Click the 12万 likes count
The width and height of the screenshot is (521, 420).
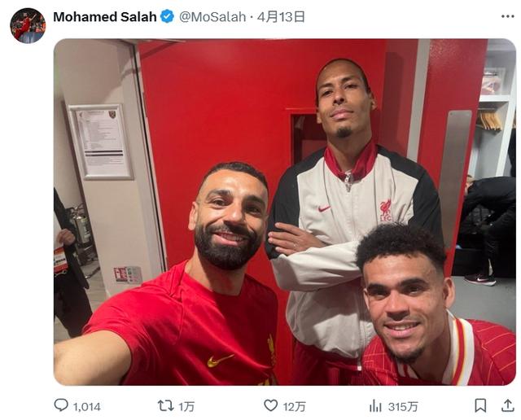[295, 407]
